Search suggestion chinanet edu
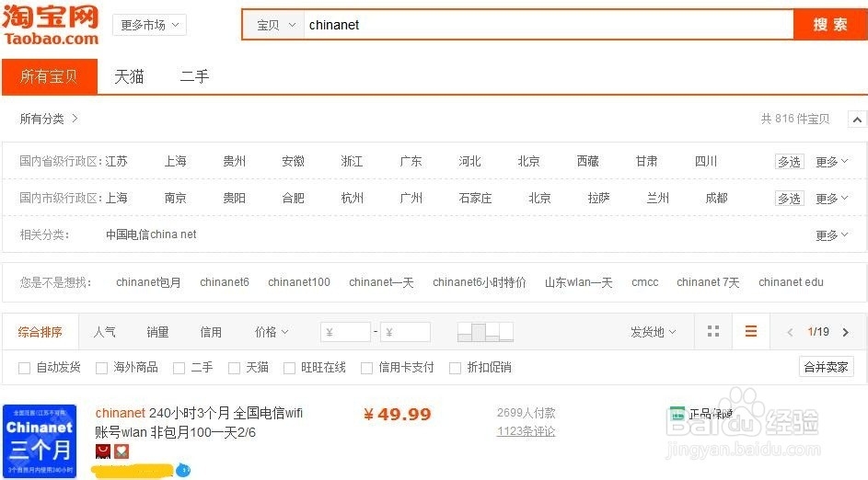Viewport: 868px width, 480px height. 791,282
